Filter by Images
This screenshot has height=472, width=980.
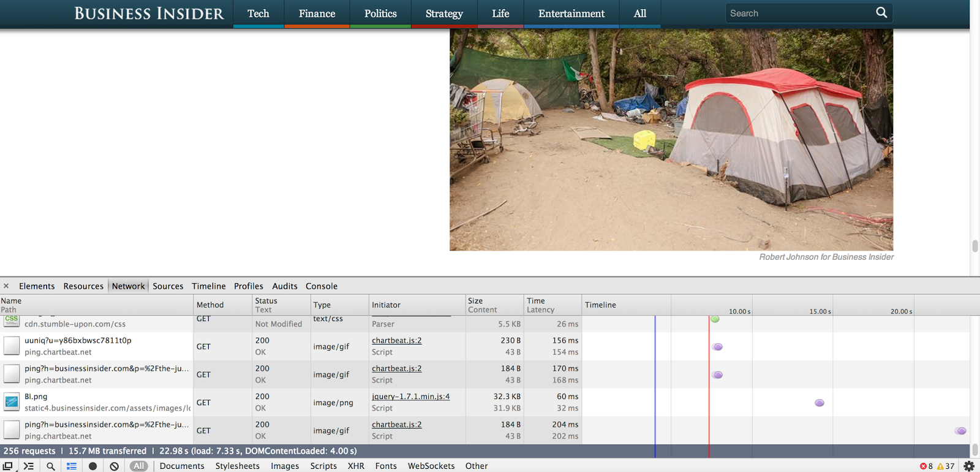tap(285, 466)
